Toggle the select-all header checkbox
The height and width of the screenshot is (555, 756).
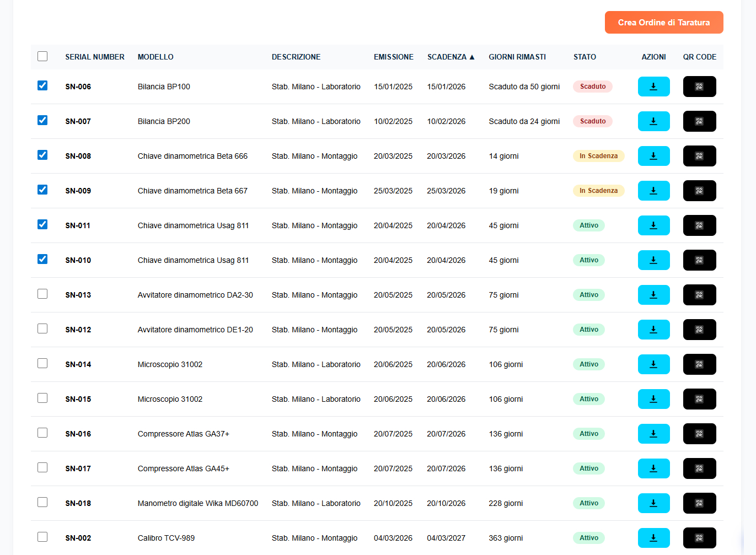(42, 56)
